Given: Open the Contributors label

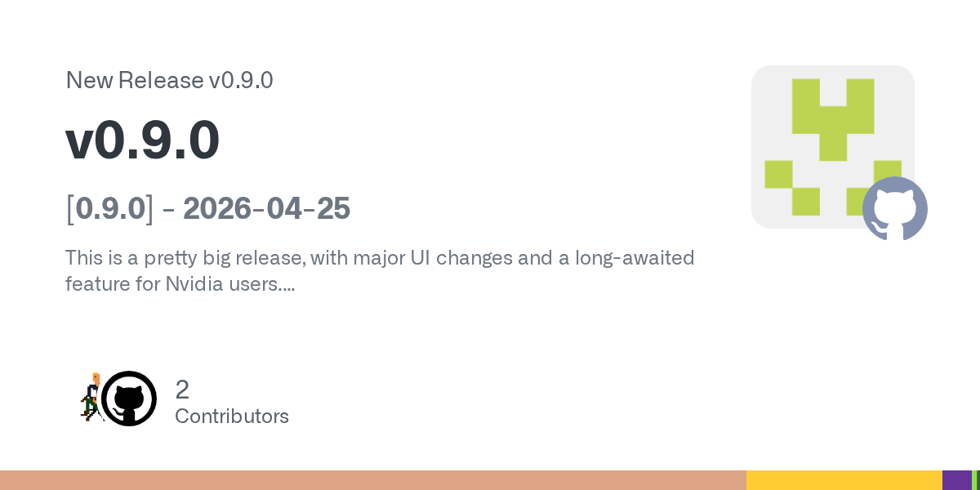Looking at the screenshot, I should (x=232, y=416).
